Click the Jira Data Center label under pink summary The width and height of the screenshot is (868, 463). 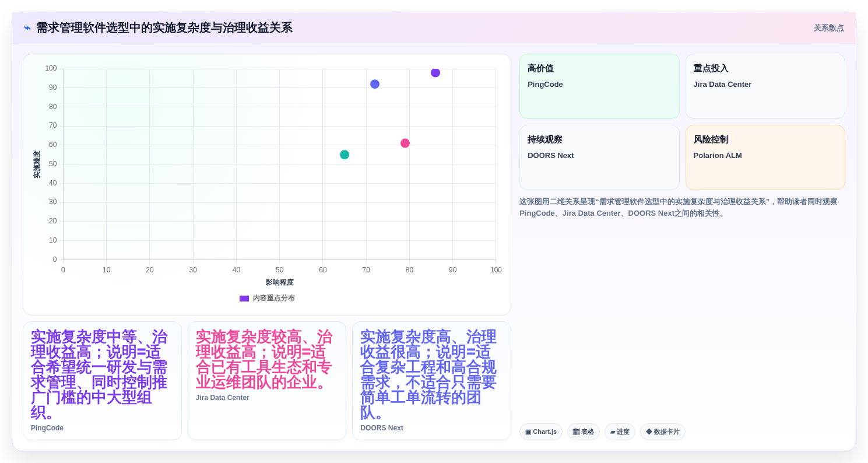click(x=223, y=398)
